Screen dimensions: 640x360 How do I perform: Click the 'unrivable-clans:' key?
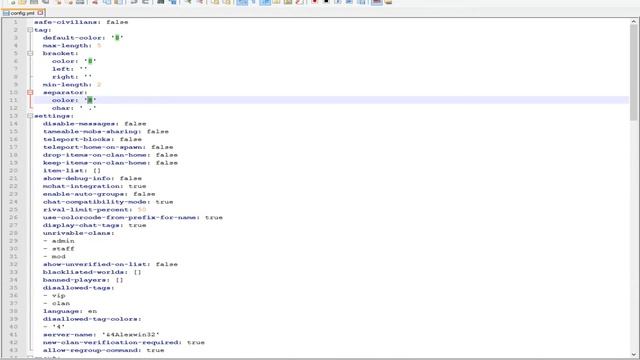pyautogui.click(x=78, y=233)
